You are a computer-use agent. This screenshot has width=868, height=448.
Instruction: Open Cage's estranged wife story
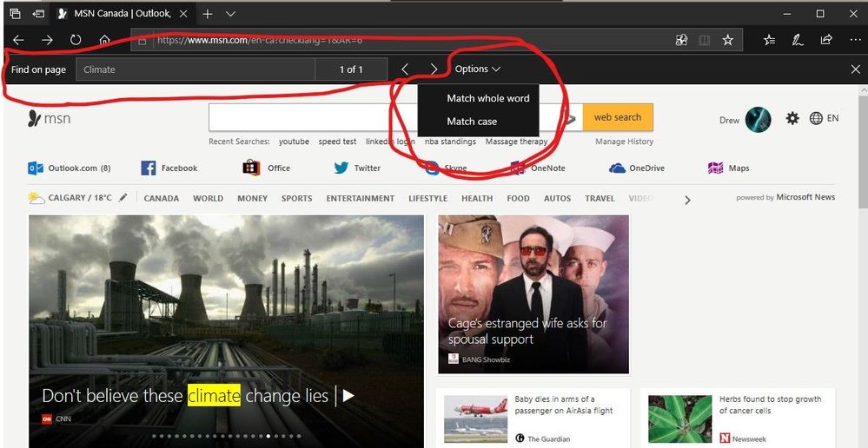pyautogui.click(x=533, y=294)
